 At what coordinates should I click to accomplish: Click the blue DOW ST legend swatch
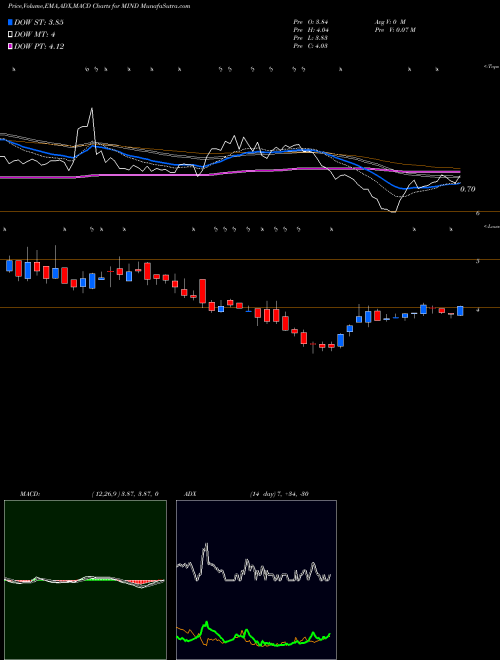(x=10, y=22)
